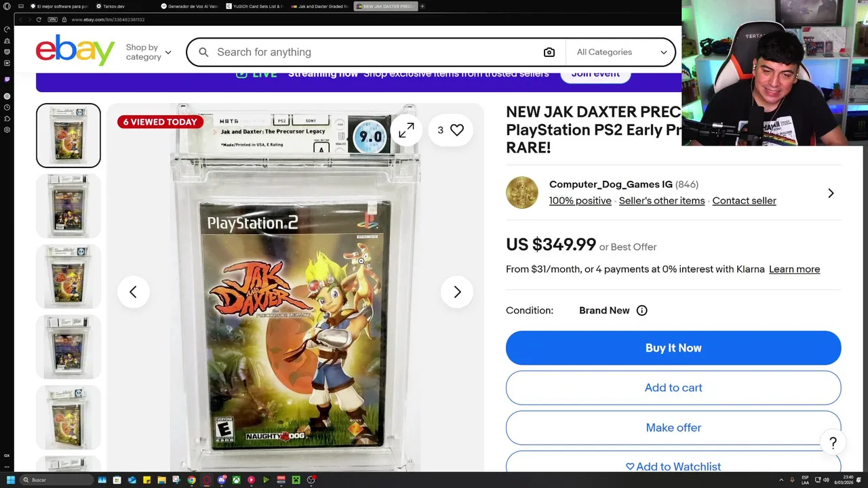Click the search magnifier icon in search box
Viewport: 868px width, 488px height.
[x=203, y=52]
